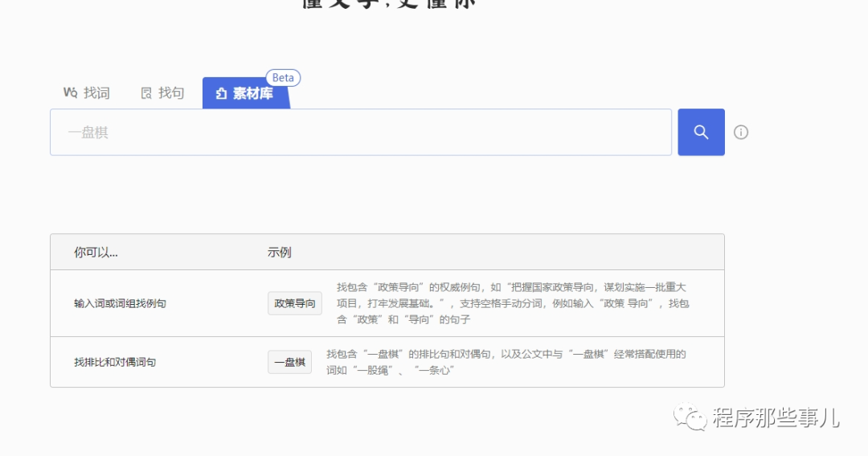Click the Beta badge above 素材库
Screen dimensions: 868x456
tap(283, 77)
